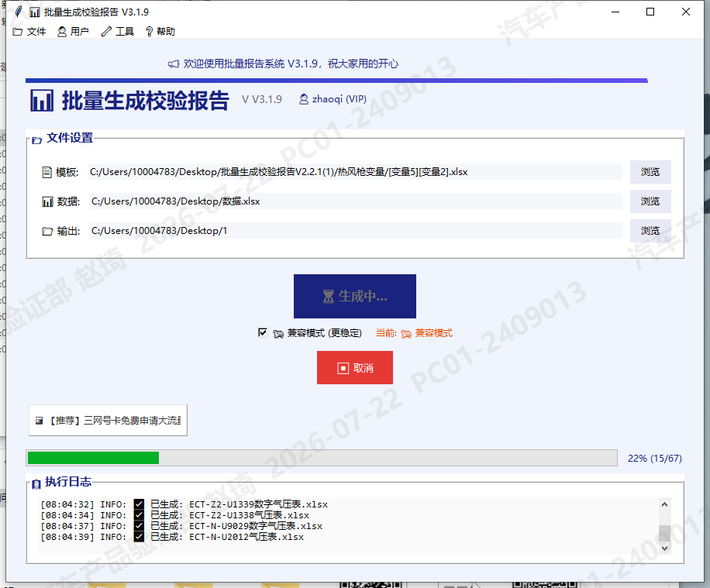
Task: Click the log scrollbar down arrow
Action: click(x=664, y=548)
